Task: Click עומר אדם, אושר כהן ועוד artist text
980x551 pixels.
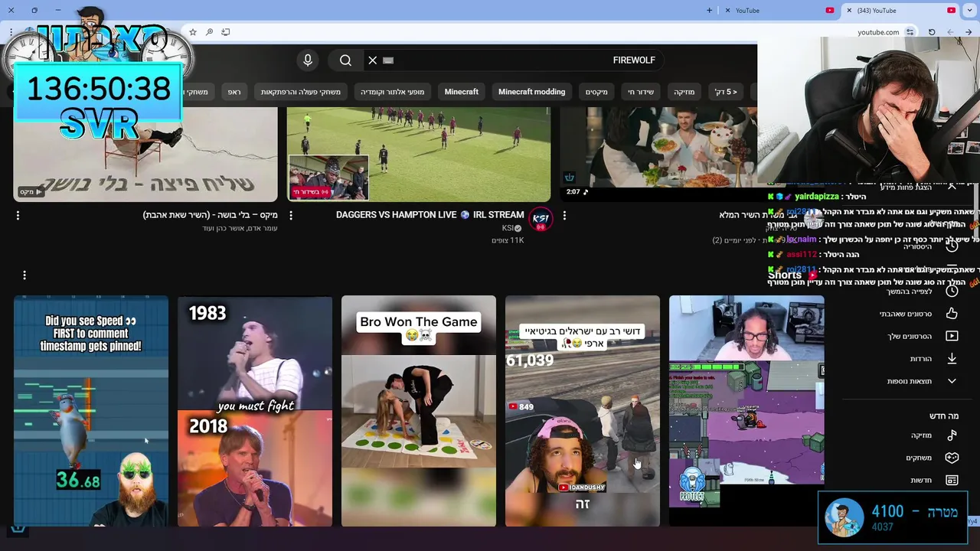Action: pos(240,228)
